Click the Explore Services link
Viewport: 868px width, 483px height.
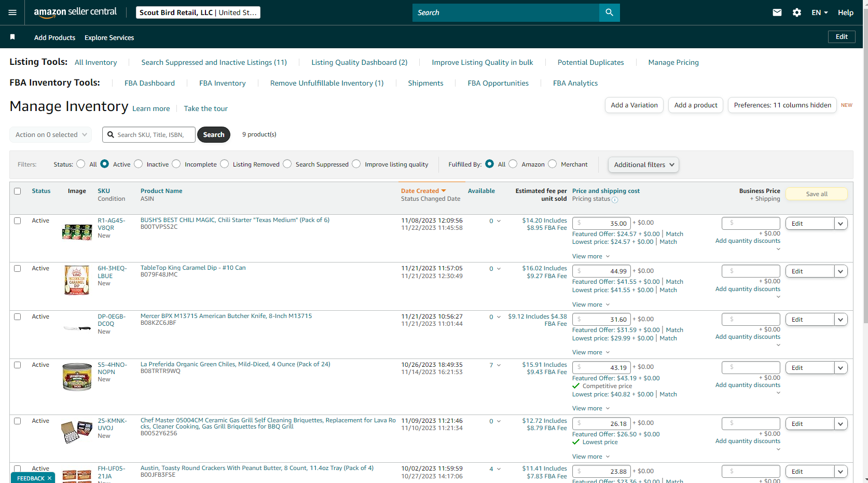[x=109, y=37]
